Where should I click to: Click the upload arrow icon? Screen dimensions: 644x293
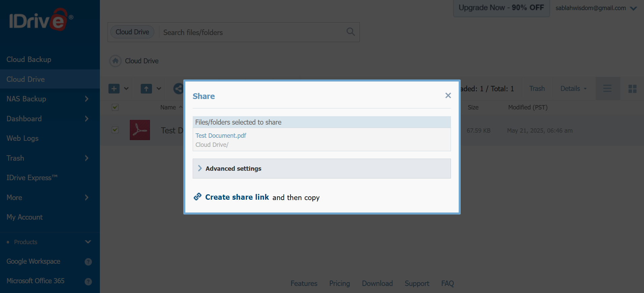coord(146,89)
